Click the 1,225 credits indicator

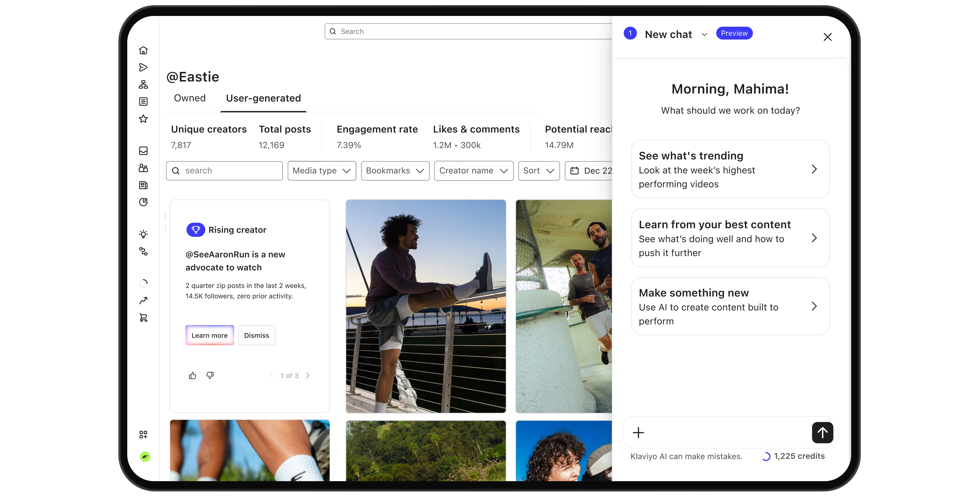coord(793,456)
